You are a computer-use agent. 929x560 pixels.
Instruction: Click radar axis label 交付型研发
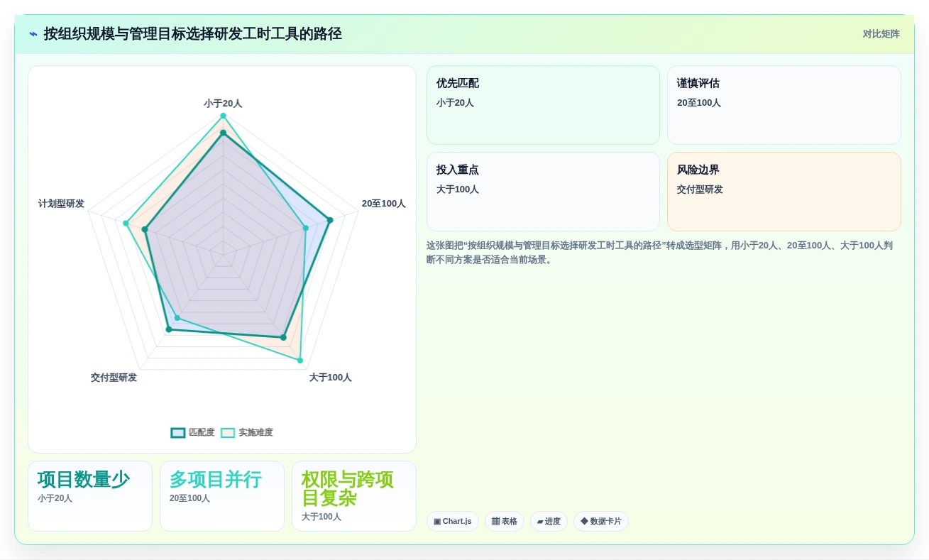[114, 378]
